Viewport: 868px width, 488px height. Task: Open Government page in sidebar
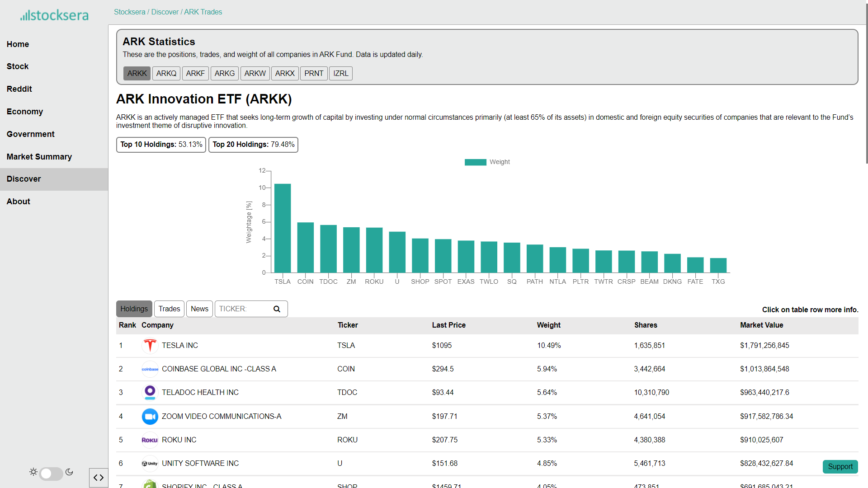(x=30, y=134)
